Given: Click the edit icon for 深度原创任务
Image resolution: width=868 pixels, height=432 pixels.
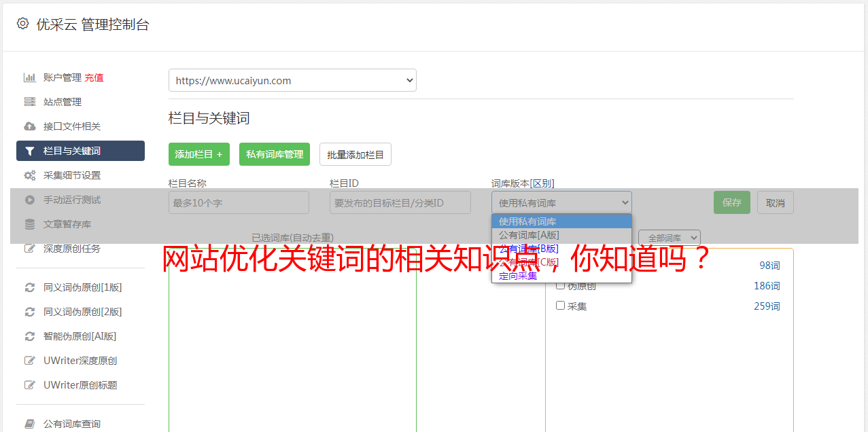Looking at the screenshot, I should (x=29, y=249).
